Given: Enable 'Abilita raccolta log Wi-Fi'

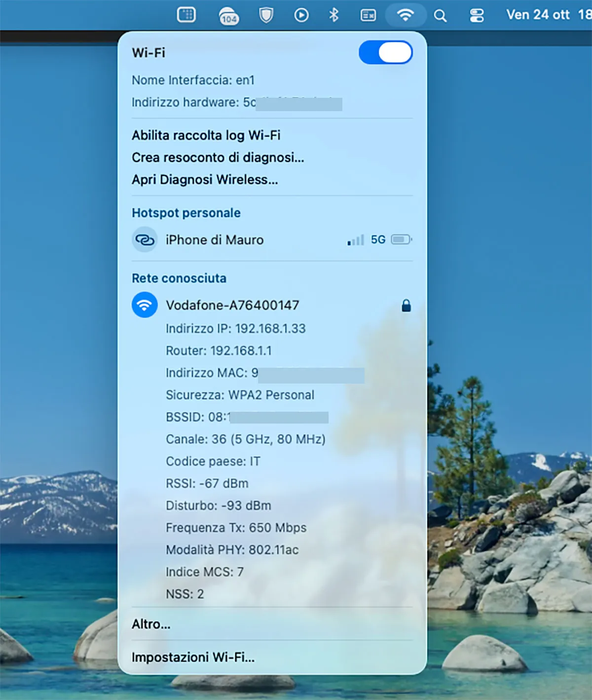Looking at the screenshot, I should coord(206,135).
